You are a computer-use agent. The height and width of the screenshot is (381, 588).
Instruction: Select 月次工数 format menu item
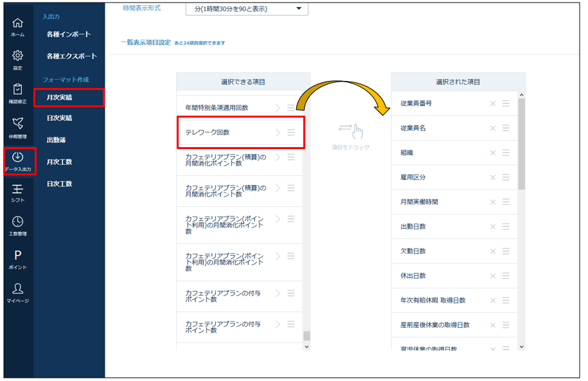point(59,162)
